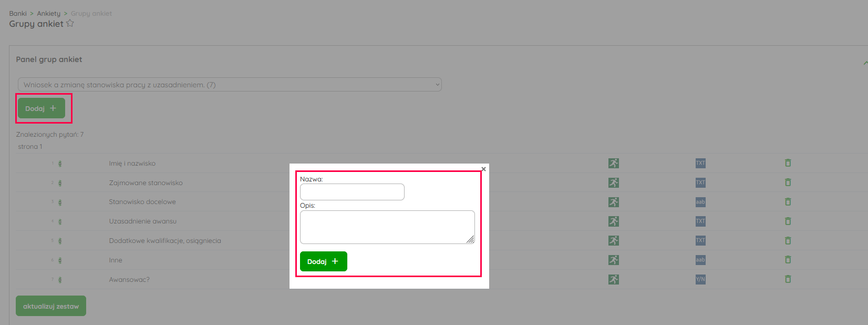The height and width of the screenshot is (325, 868).
Task: Collapse the Panel grup ankiet section
Action: [x=865, y=63]
